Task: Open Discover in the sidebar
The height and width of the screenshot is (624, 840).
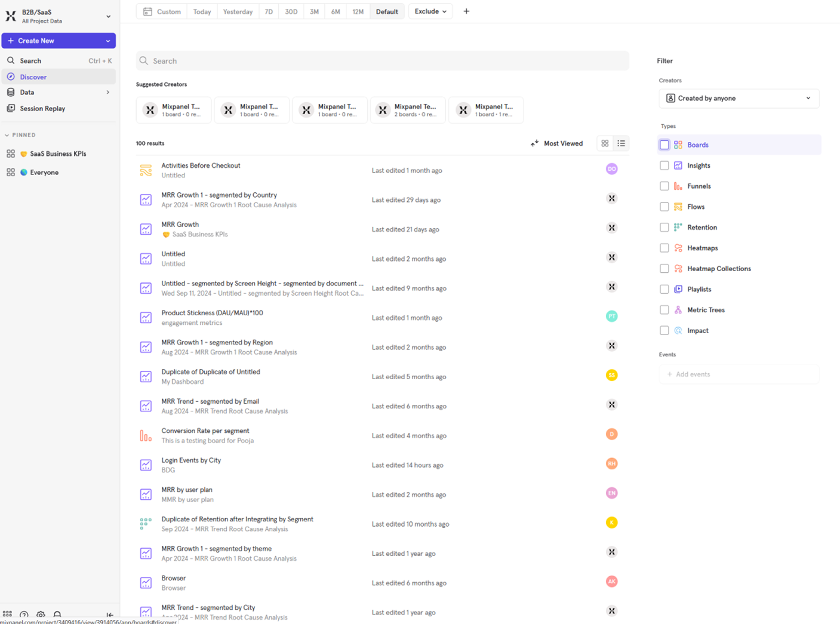Action: pyautogui.click(x=59, y=76)
